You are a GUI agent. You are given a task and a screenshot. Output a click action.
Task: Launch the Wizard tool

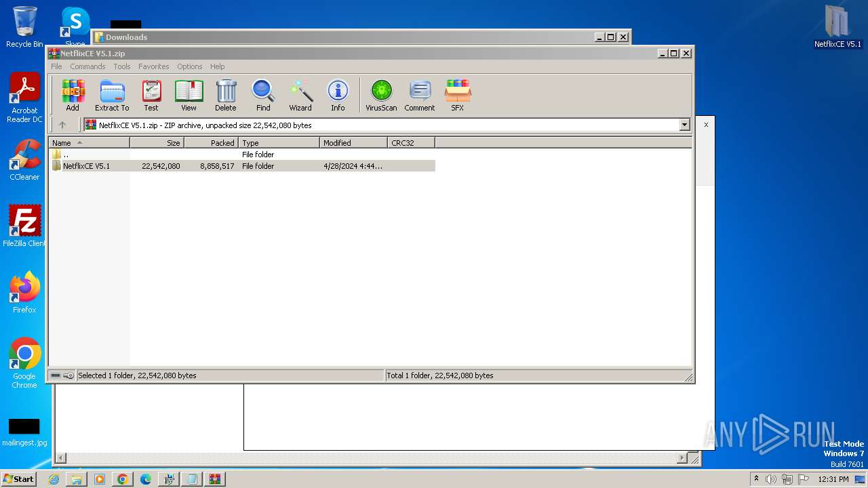point(300,95)
